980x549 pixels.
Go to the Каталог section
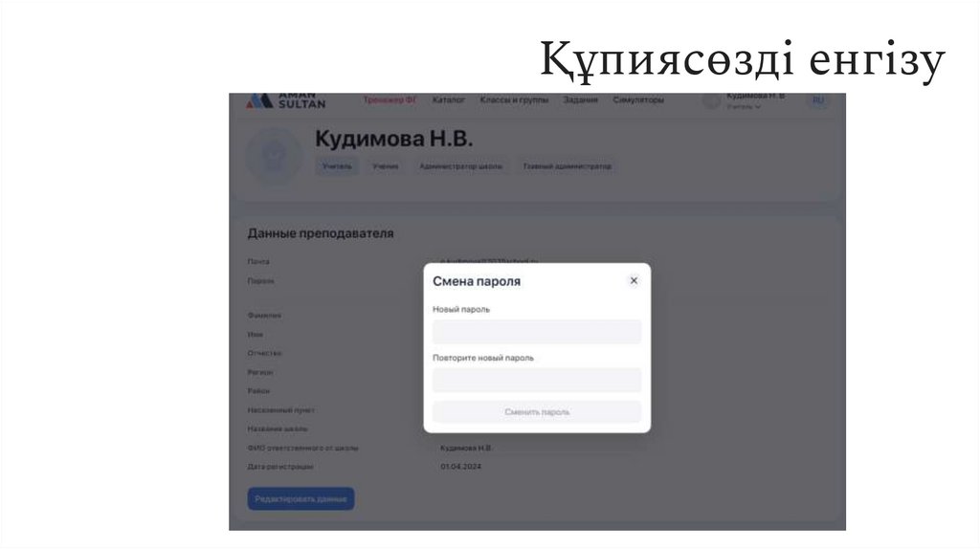(x=448, y=99)
